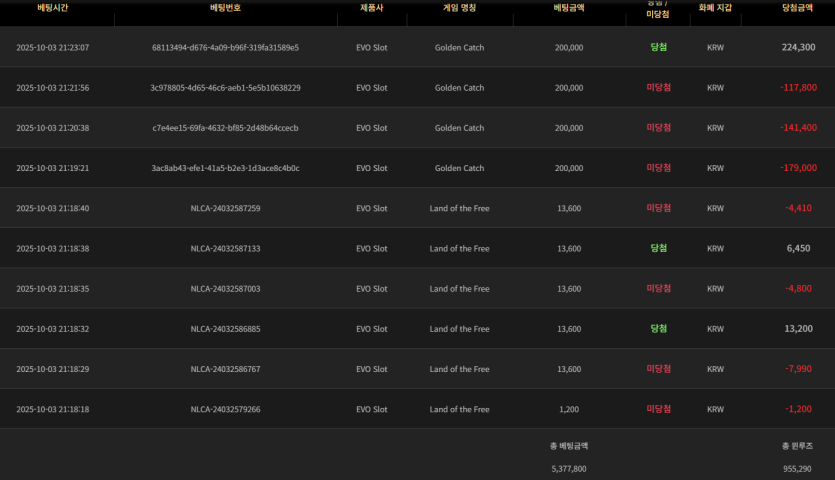Click the 제품사 column header
This screenshot has height=480, width=835.
(372, 7)
